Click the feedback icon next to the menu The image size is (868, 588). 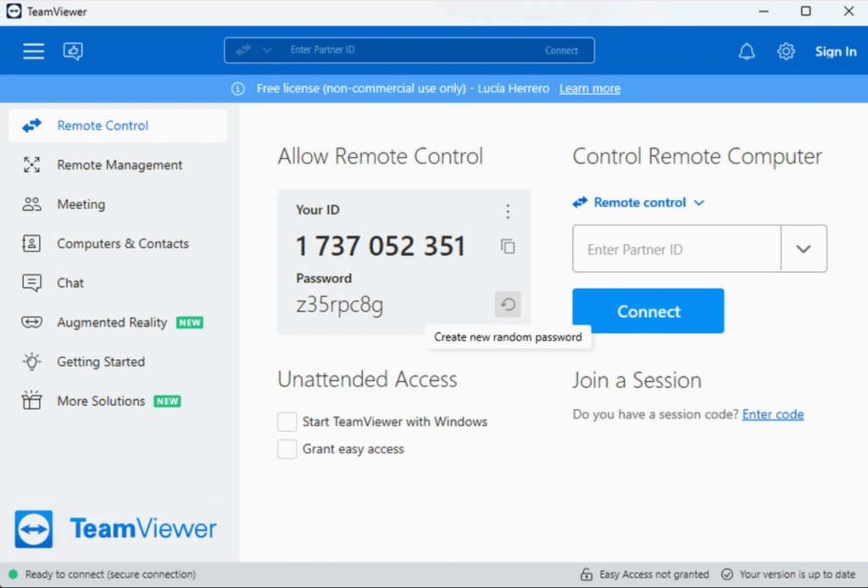click(x=73, y=51)
